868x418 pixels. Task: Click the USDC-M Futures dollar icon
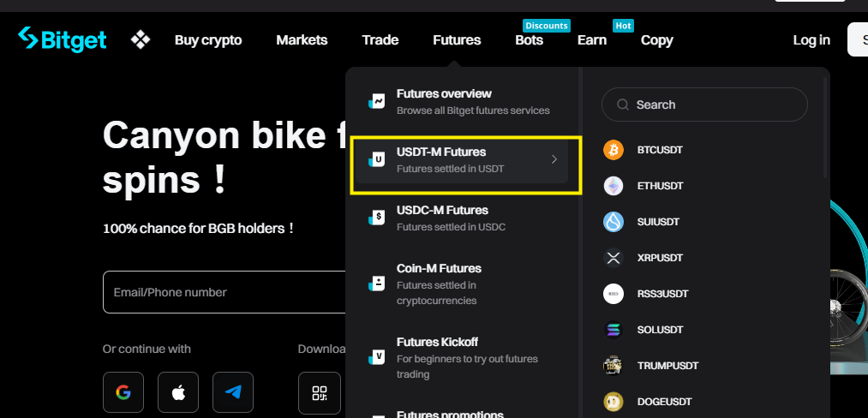pos(377,218)
